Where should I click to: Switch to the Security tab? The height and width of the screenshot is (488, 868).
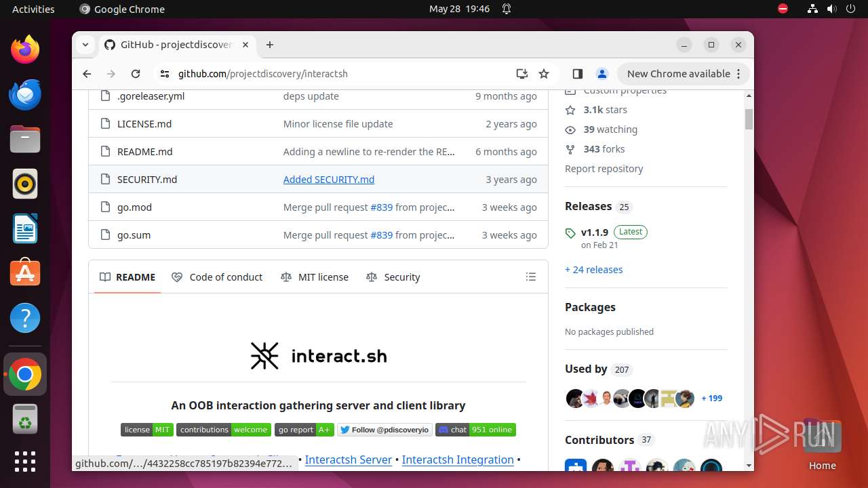(393, 277)
